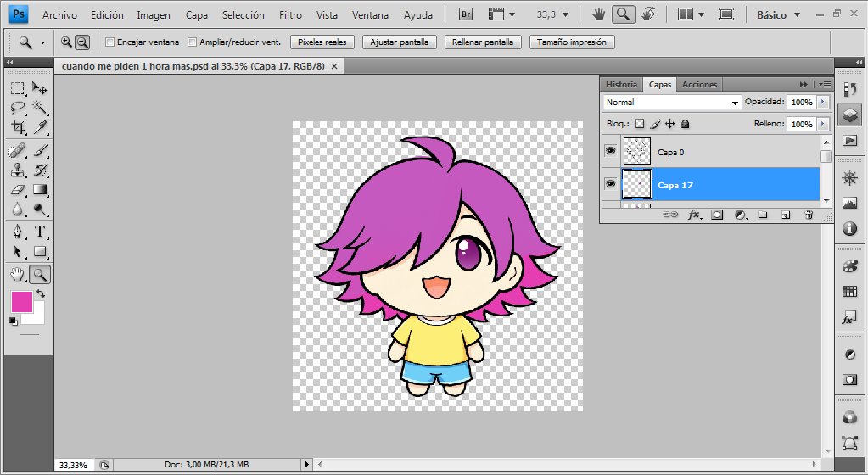The width and height of the screenshot is (868, 475).
Task: Select the Blur tool
Action: coord(18,210)
